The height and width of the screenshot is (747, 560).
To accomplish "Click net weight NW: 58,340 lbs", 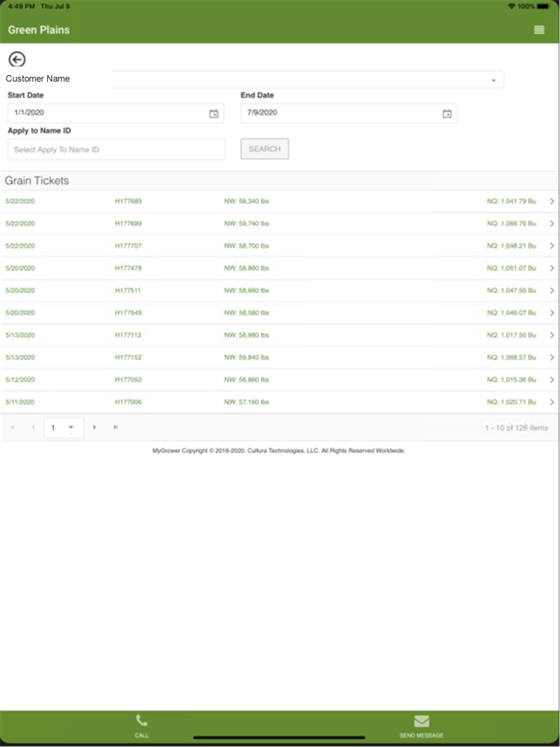I will pyautogui.click(x=246, y=202).
